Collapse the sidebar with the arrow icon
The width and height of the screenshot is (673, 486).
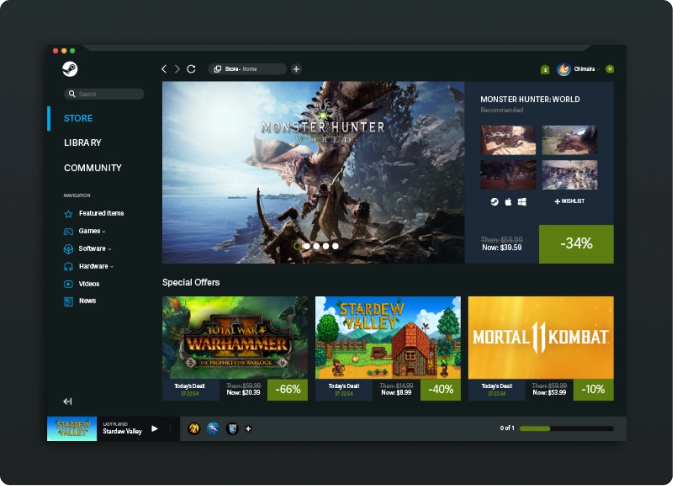coord(68,401)
